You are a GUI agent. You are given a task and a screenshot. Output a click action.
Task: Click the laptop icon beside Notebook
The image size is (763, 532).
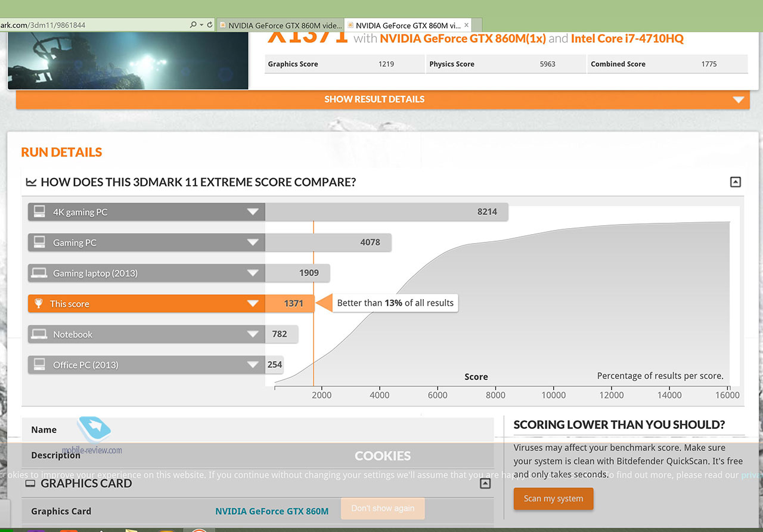click(x=39, y=334)
